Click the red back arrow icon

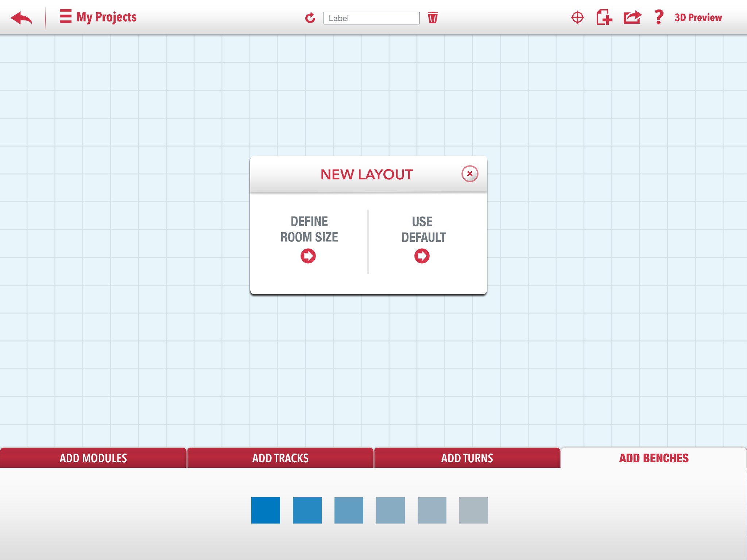coord(22,17)
